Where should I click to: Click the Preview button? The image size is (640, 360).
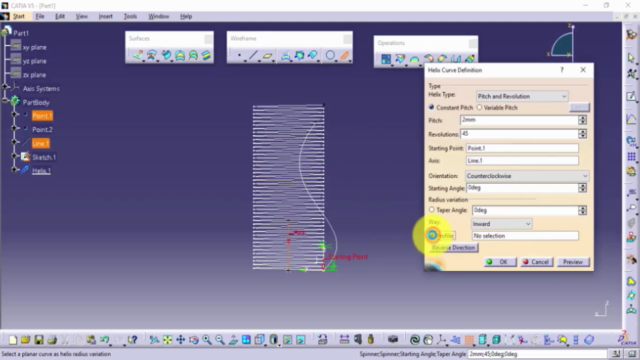tap(573, 262)
